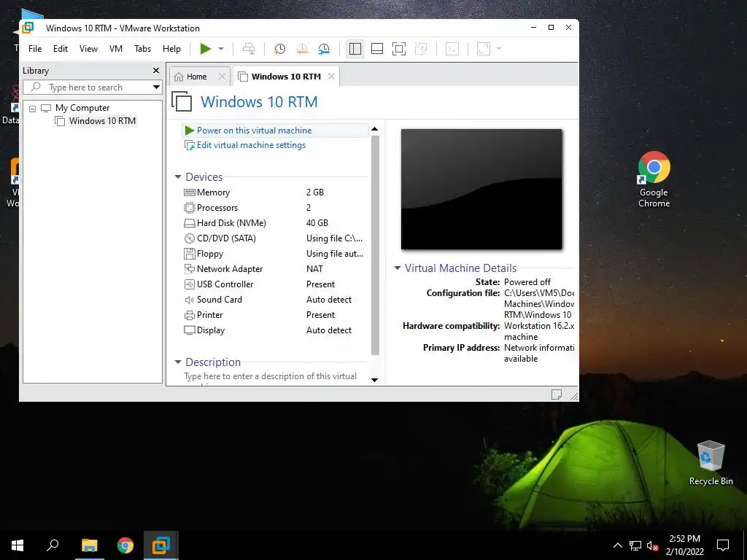Click the stretch guest toolbar icon

point(484,49)
